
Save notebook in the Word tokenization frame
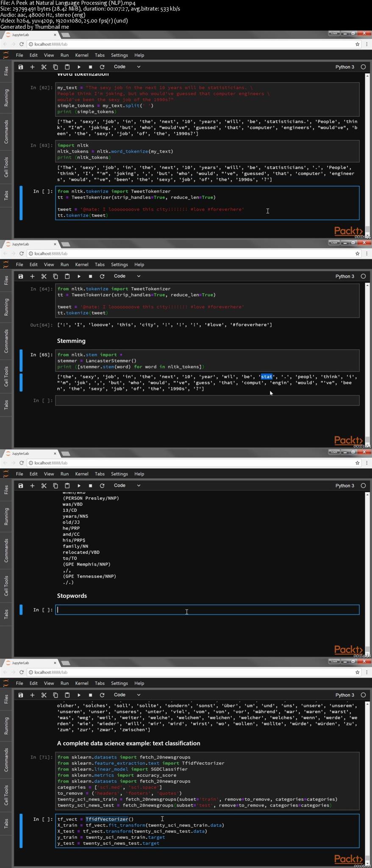(x=20, y=67)
